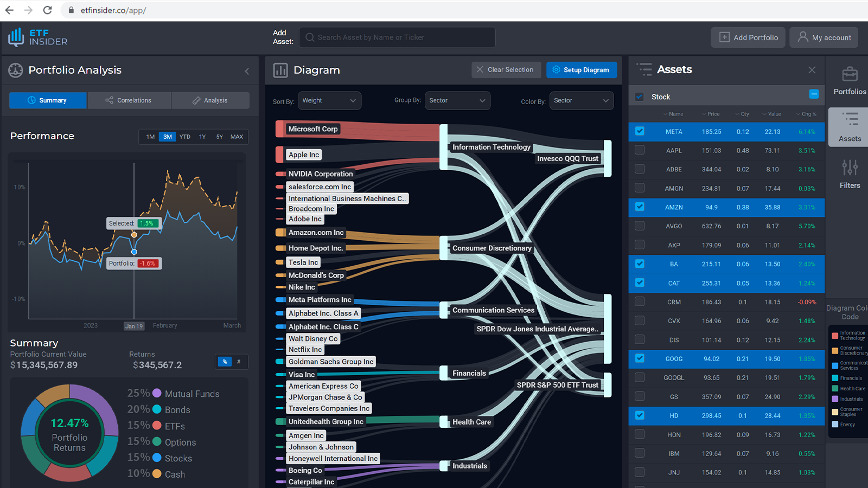
Task: Check the CRM asset checkbox
Action: (640, 301)
